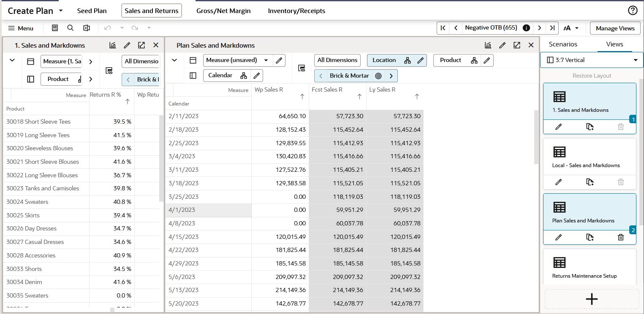Sort the Ly Sales R column

tap(417, 97)
